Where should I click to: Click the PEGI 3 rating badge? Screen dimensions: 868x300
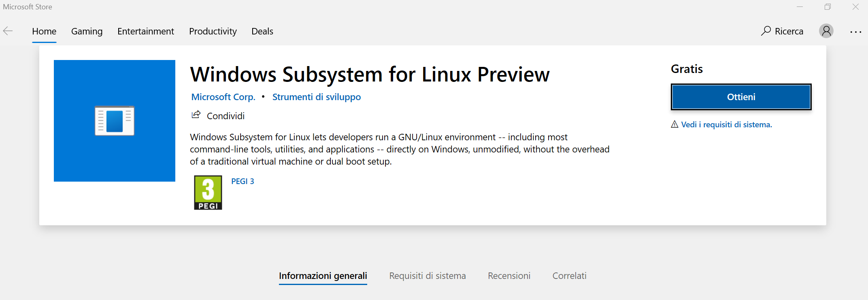click(208, 192)
